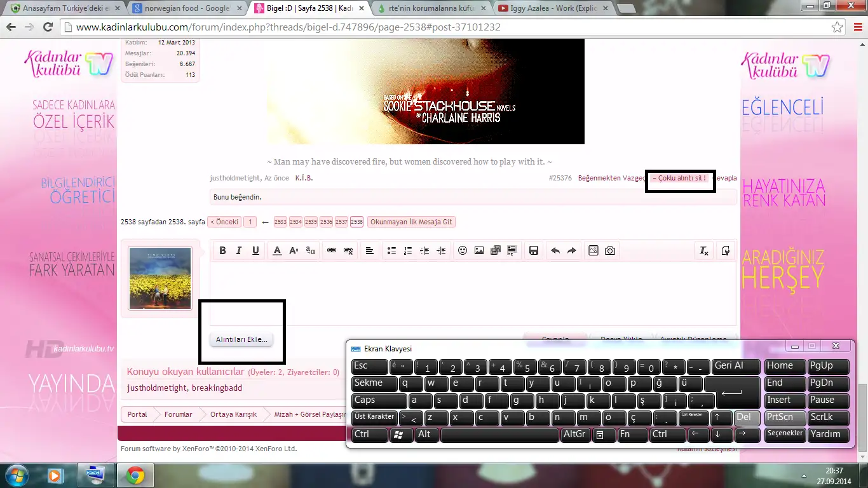Toggle ScrLk on the on-screen keyboard
The height and width of the screenshot is (488, 868).
click(829, 417)
